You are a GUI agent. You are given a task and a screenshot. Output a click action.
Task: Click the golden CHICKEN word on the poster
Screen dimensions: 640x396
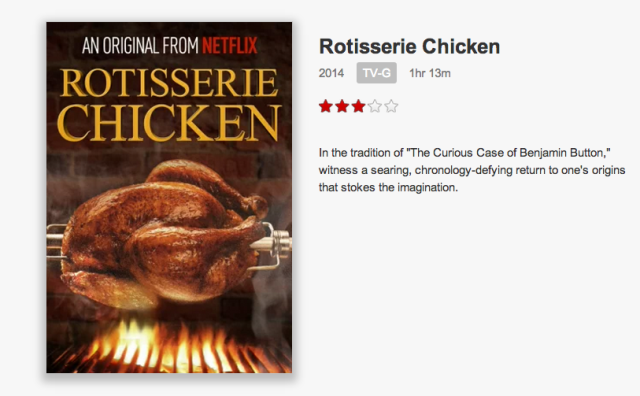(169, 122)
